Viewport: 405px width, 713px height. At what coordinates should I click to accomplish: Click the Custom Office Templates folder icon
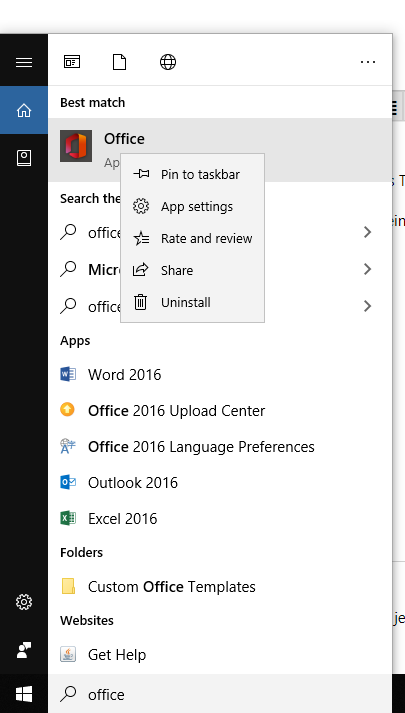68,586
